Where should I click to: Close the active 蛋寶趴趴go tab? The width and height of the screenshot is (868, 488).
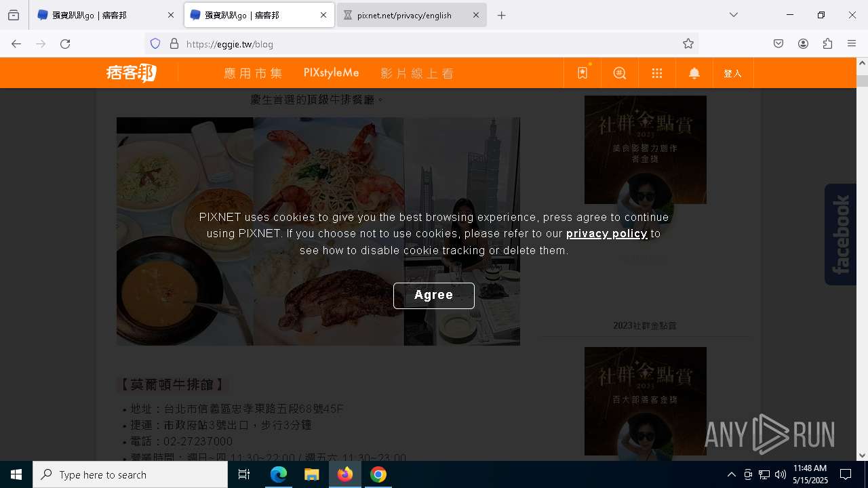(x=323, y=15)
